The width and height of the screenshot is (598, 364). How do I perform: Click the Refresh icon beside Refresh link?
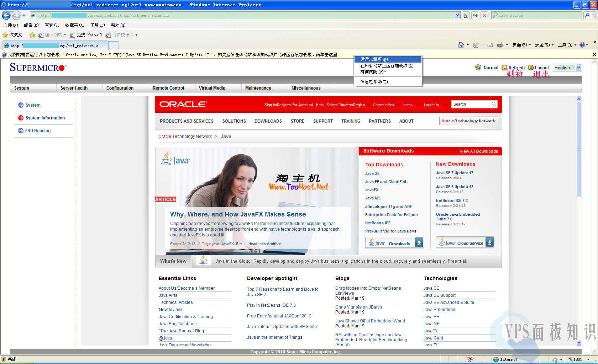tap(504, 68)
